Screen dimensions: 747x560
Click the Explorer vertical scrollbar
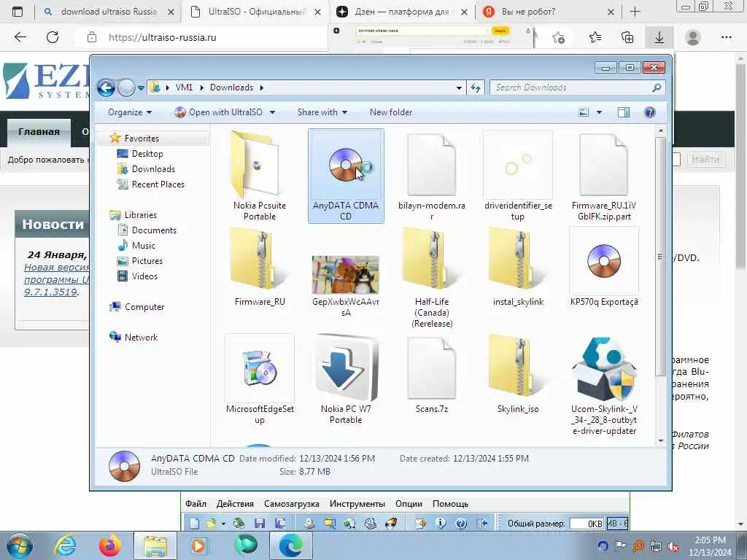660,257
